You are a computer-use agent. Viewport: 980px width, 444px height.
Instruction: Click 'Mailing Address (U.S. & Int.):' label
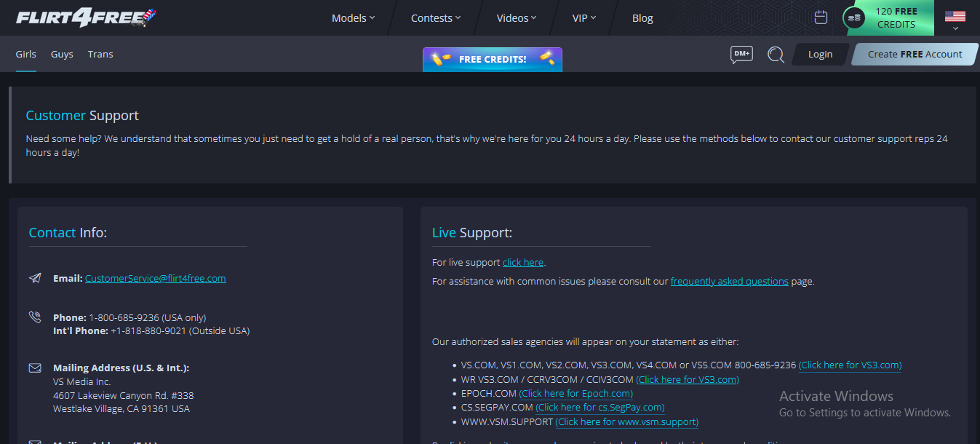121,368
